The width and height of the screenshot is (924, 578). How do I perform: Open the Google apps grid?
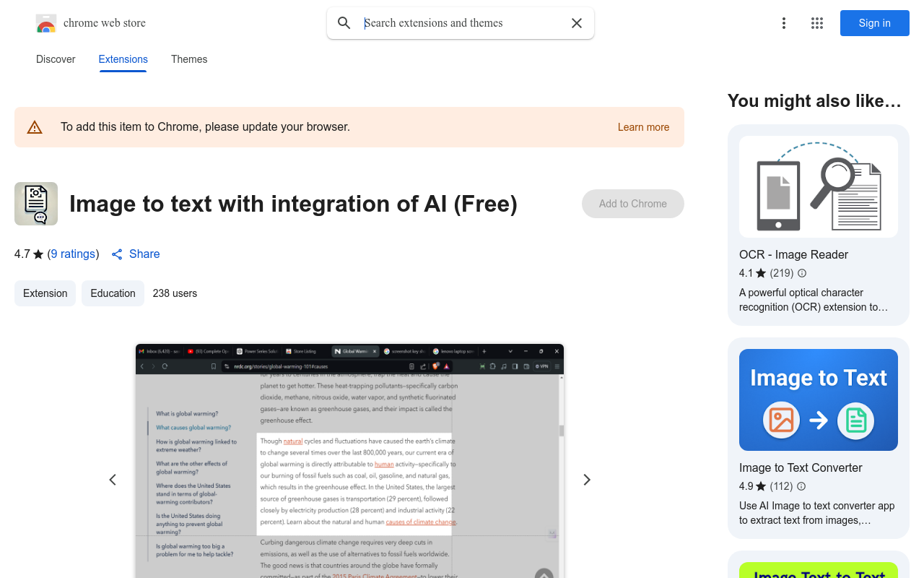(x=817, y=23)
